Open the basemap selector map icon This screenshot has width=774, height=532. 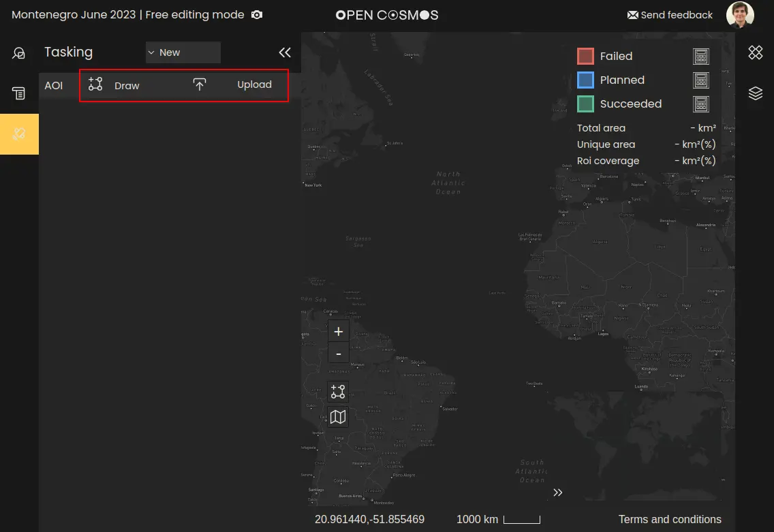(x=338, y=417)
